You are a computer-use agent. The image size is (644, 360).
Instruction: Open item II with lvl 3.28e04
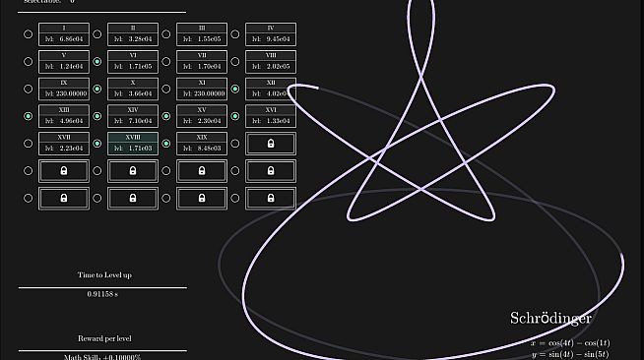[x=133, y=34]
